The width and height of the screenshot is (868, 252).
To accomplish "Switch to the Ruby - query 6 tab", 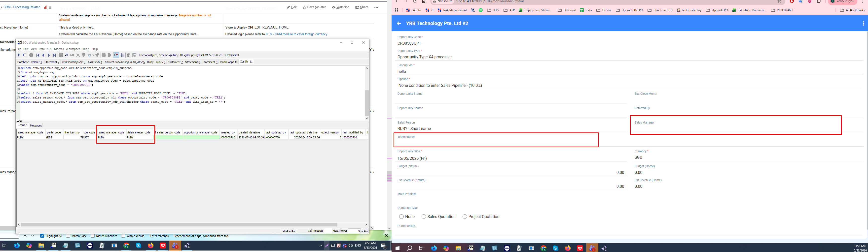I will click(x=156, y=62).
